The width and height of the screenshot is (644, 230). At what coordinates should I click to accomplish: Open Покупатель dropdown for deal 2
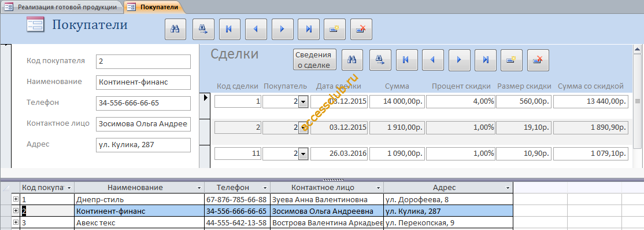(x=303, y=127)
